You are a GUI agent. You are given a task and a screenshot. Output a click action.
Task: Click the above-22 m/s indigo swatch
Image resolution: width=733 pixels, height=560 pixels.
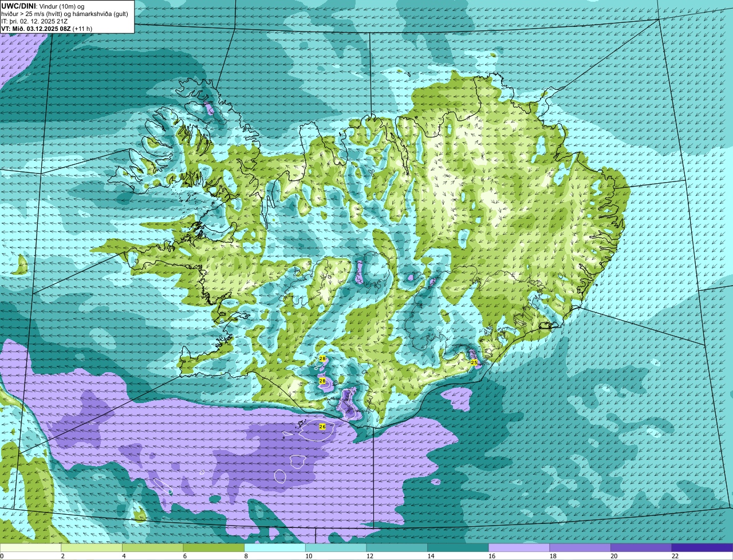703,547
